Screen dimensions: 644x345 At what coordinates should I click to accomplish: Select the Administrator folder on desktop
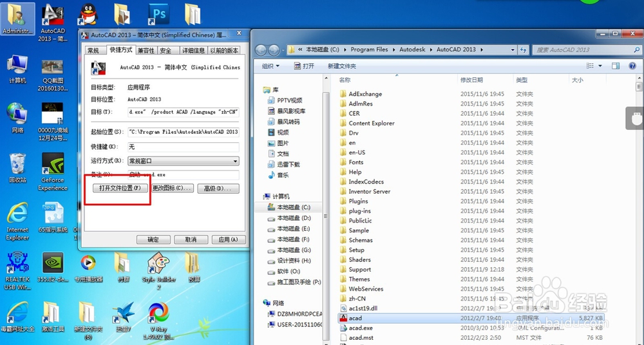(x=17, y=19)
